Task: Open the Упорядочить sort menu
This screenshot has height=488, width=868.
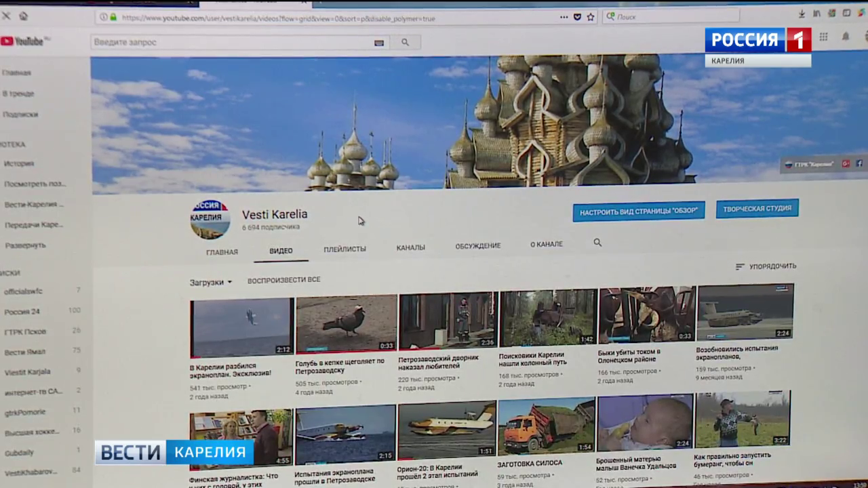Action: 766,266
